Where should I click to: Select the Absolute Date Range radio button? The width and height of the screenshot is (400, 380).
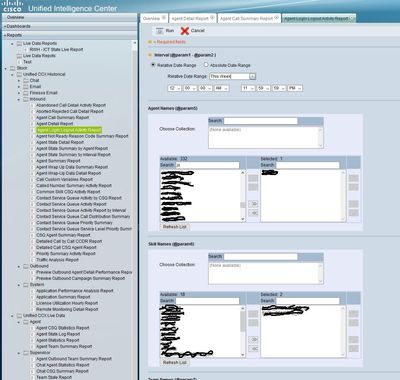206,65
